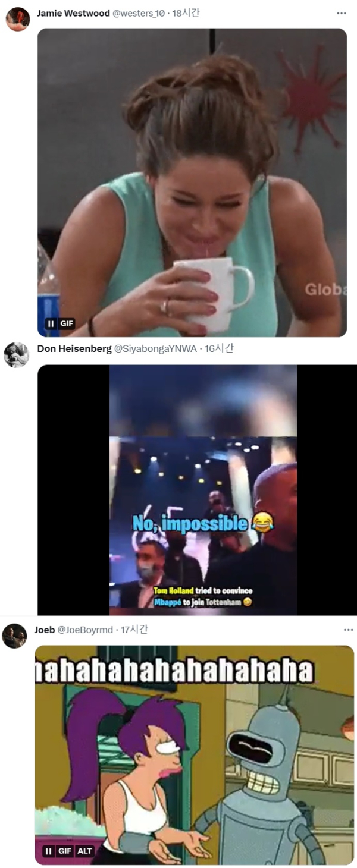Open the 17시간 timestamp on Joeb's tweet
The height and width of the screenshot is (868, 357).
(x=134, y=630)
